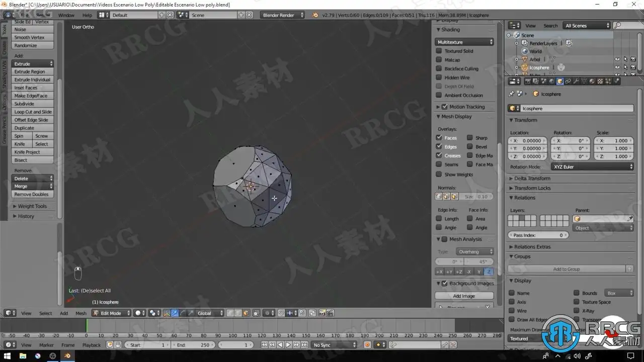644x362 pixels.
Task: Open the Mesh menu in 3D view header
Action: (81, 313)
